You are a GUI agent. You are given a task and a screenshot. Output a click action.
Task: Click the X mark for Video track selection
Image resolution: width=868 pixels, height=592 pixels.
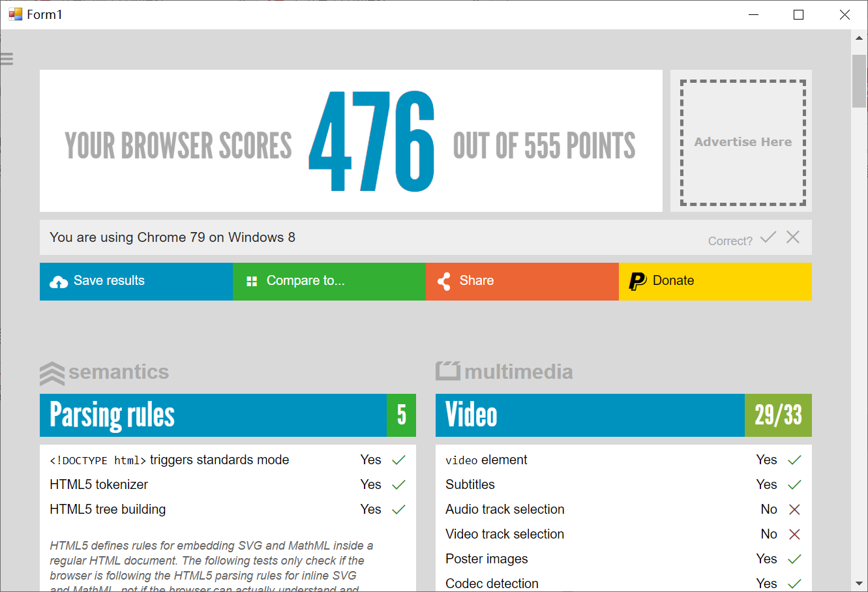point(794,535)
